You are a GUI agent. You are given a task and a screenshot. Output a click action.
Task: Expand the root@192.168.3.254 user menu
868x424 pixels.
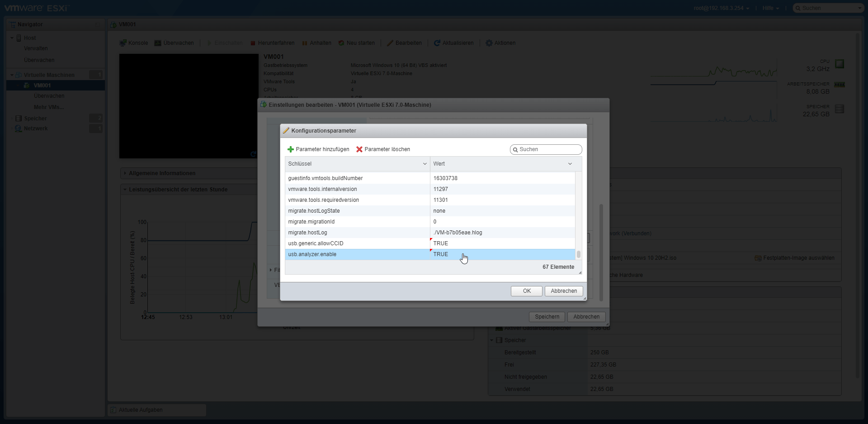[x=722, y=8]
